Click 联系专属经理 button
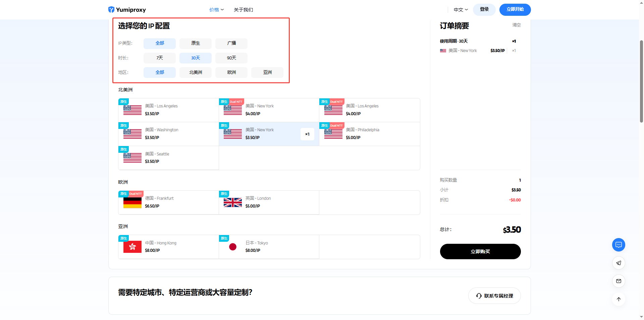The height and width of the screenshot is (320, 644). click(494, 296)
